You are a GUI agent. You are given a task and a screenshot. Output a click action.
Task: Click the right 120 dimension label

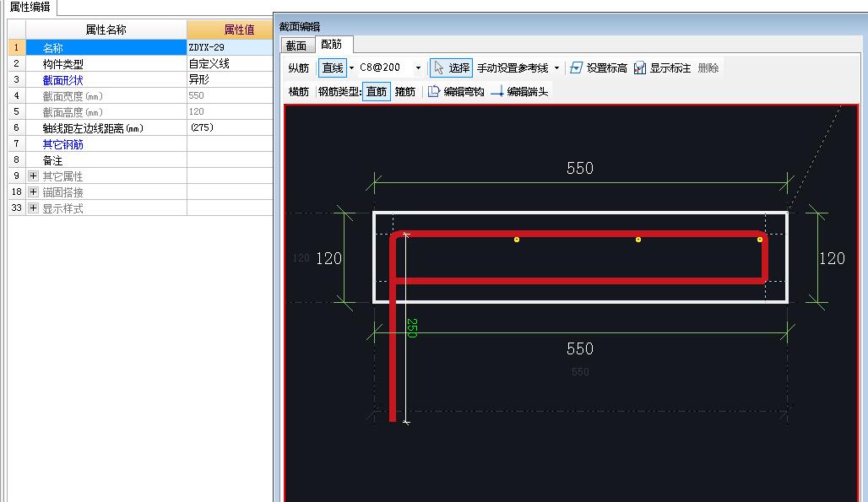[832, 258]
